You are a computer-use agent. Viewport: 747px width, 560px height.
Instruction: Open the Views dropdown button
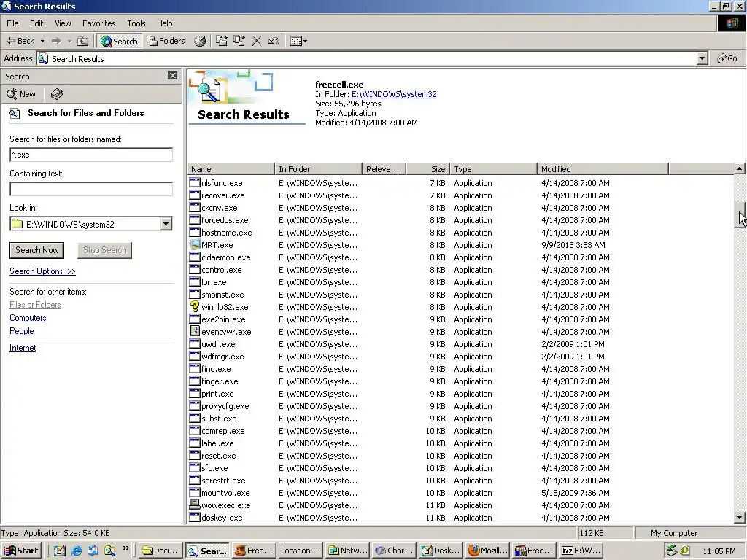tap(298, 41)
